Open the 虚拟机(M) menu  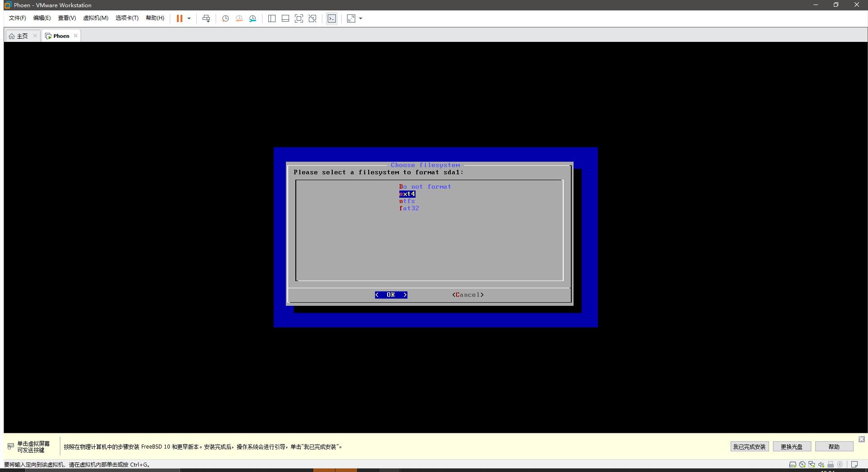pyautogui.click(x=95, y=18)
